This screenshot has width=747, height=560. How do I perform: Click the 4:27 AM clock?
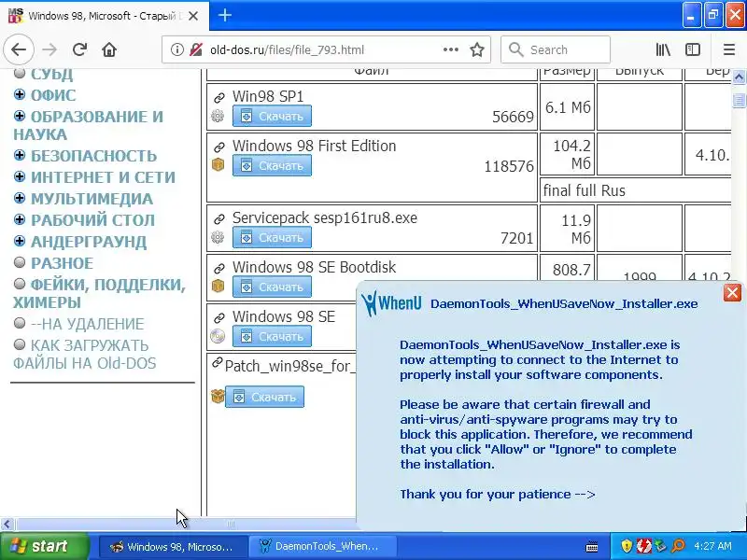click(712, 546)
